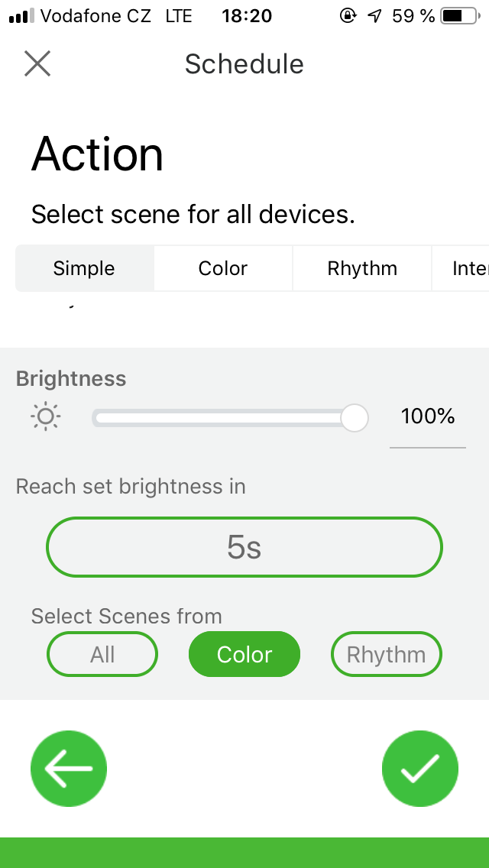Close the Schedule screen with the X icon

coord(37,63)
